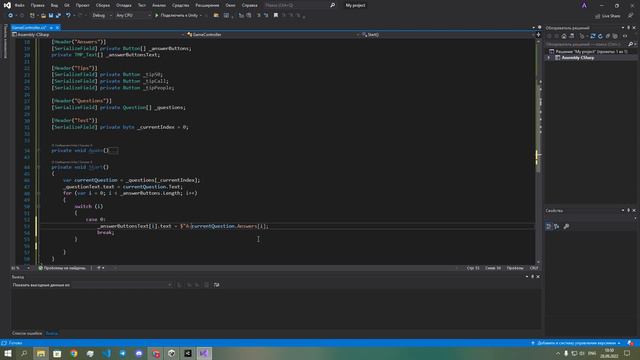Toggle word wrap in Output panel
Screen dimensions: 640x360
(217, 285)
